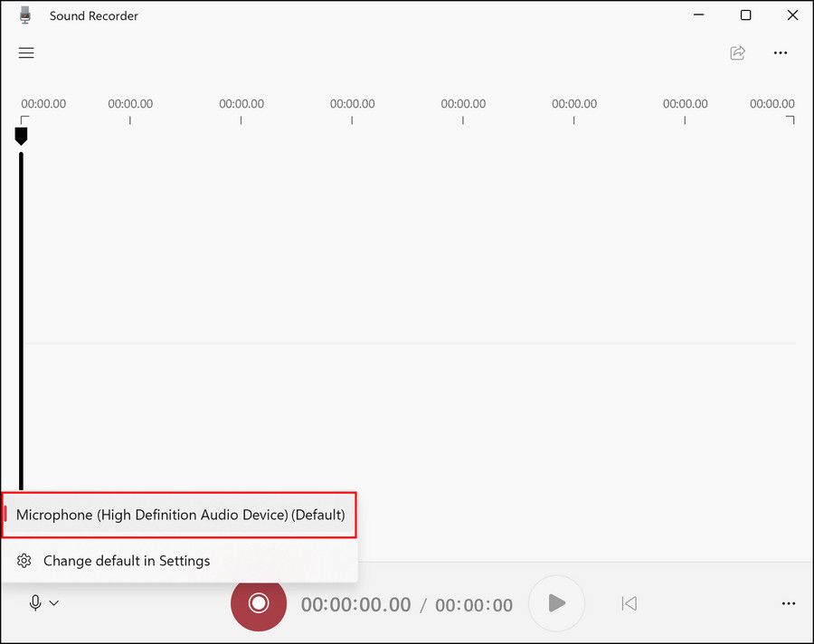Click the left trim start bracket
814x644 pixels.
pos(25,120)
